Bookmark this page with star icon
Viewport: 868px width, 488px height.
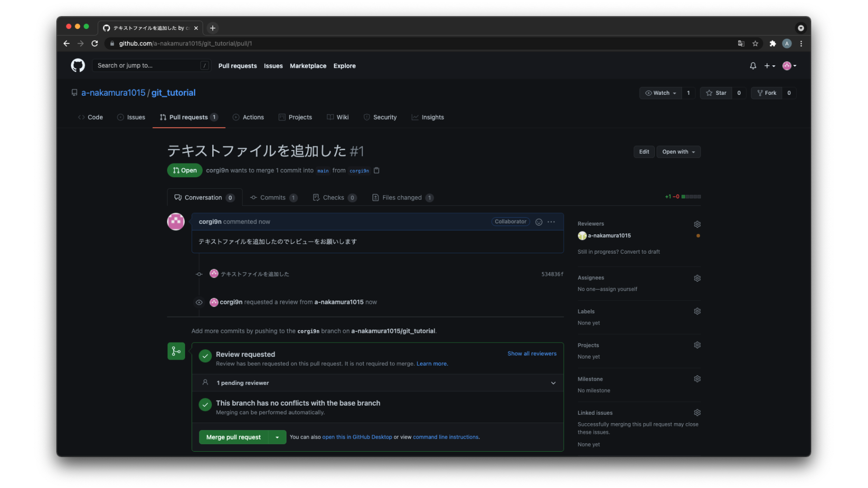pos(755,43)
